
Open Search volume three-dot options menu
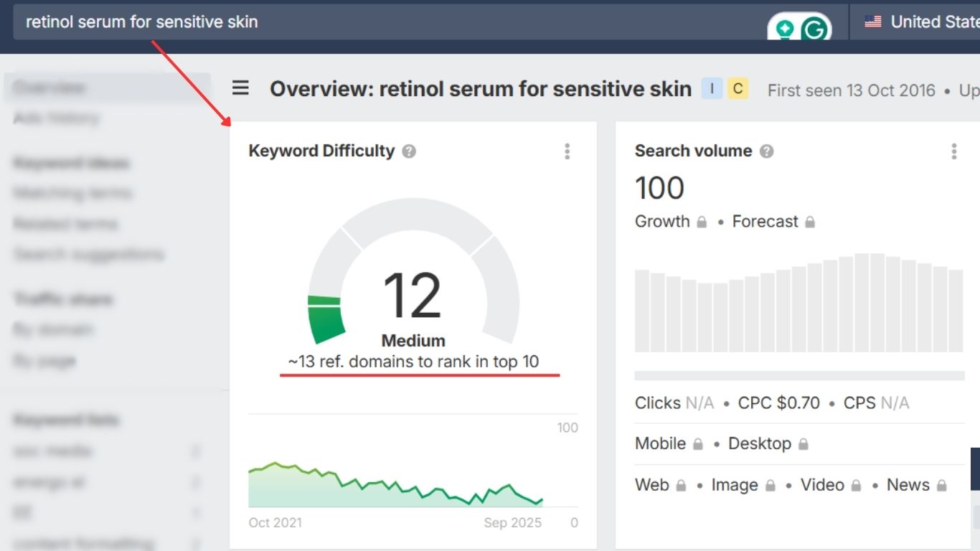pos(954,151)
